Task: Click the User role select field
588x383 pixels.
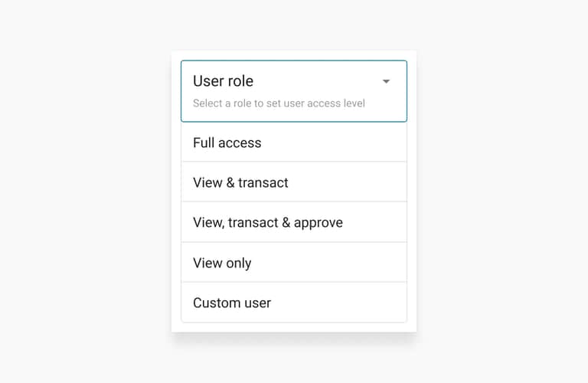Action: 294,91
